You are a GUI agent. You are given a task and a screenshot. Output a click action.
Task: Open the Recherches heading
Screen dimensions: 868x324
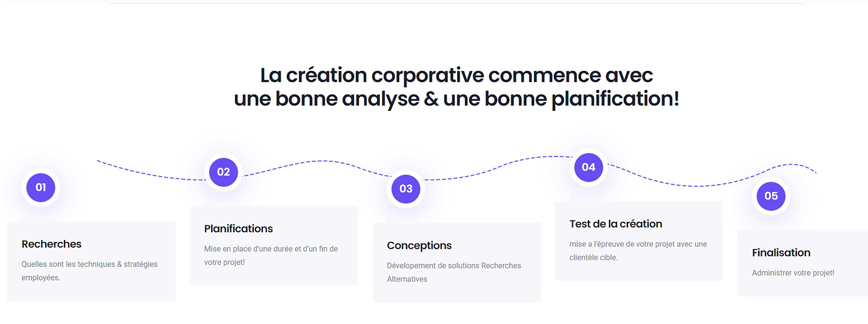coord(52,244)
